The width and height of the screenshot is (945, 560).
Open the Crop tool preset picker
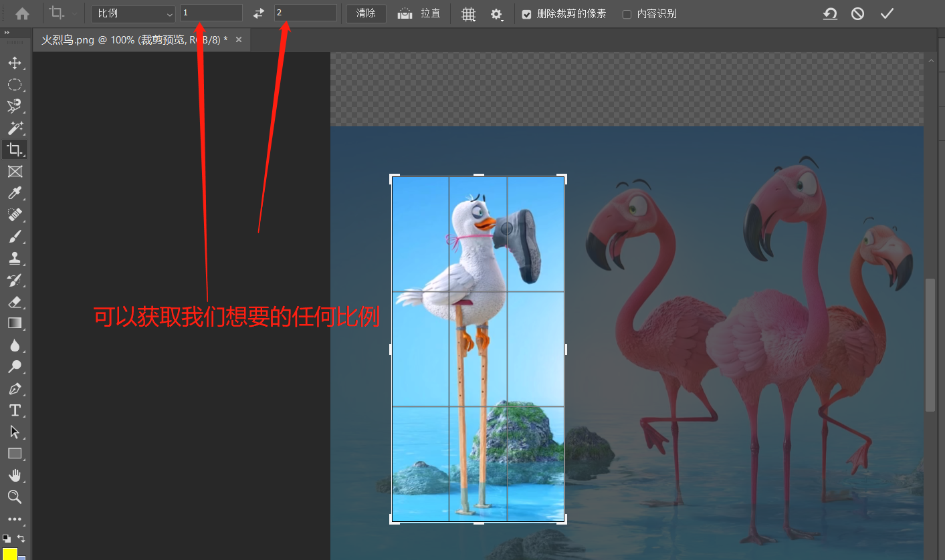[x=64, y=13]
